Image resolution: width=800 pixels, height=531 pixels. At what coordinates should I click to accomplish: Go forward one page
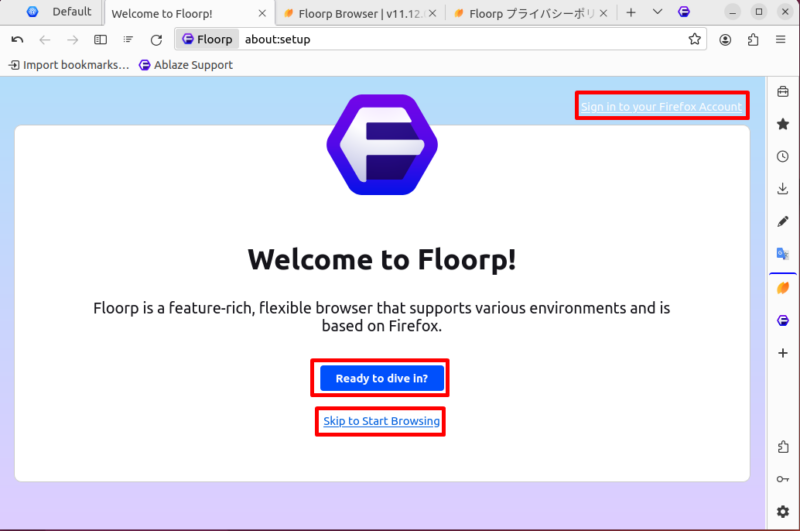click(x=72, y=39)
